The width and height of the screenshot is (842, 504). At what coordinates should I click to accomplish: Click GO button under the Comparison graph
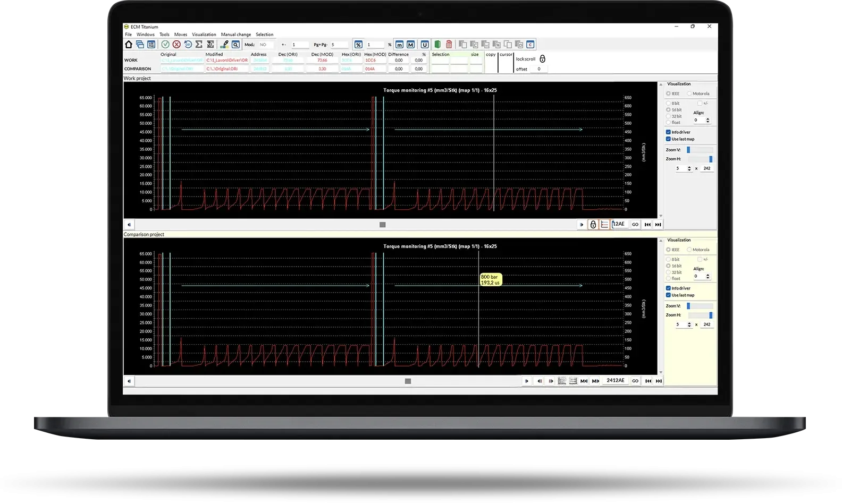pos(635,381)
